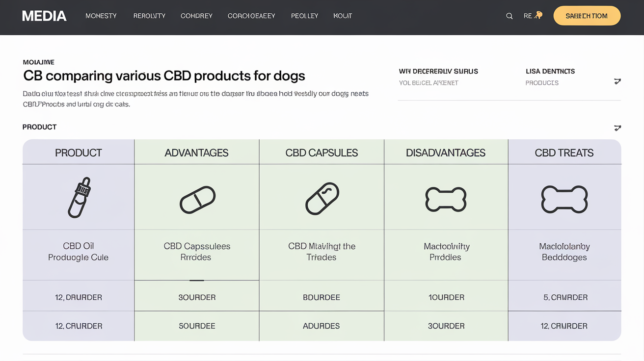Screen dimensions: 644x361
Task: Click the bone icon under CBD TREATS
Action: pos(564,199)
